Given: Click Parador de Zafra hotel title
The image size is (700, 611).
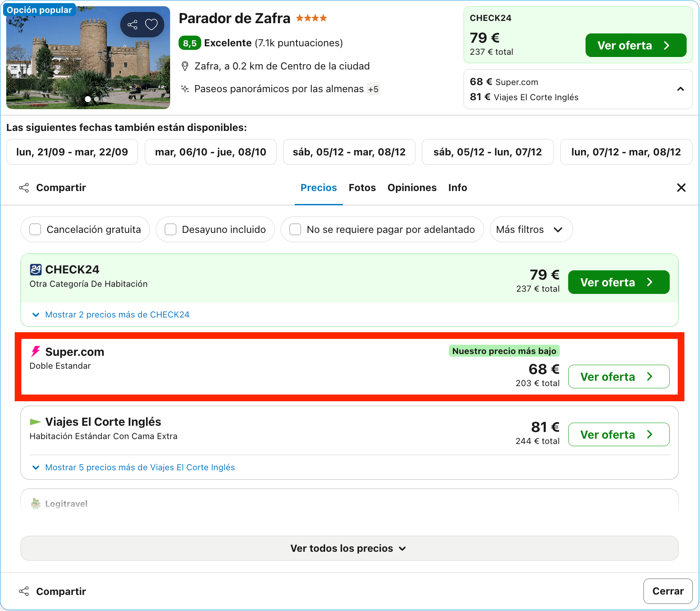Looking at the screenshot, I should pyautogui.click(x=235, y=18).
